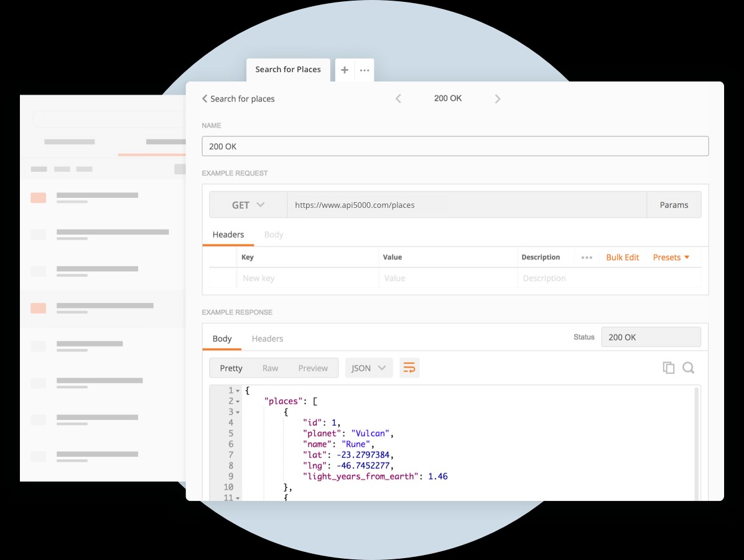This screenshot has width=744, height=560.
Task: Open the GET method dropdown
Action: point(248,205)
